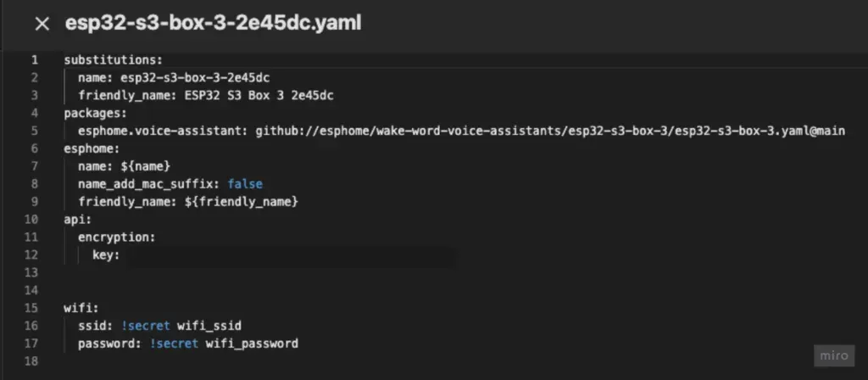The width and height of the screenshot is (868, 380).
Task: Click the github://esphome package URL
Action: 551,131
